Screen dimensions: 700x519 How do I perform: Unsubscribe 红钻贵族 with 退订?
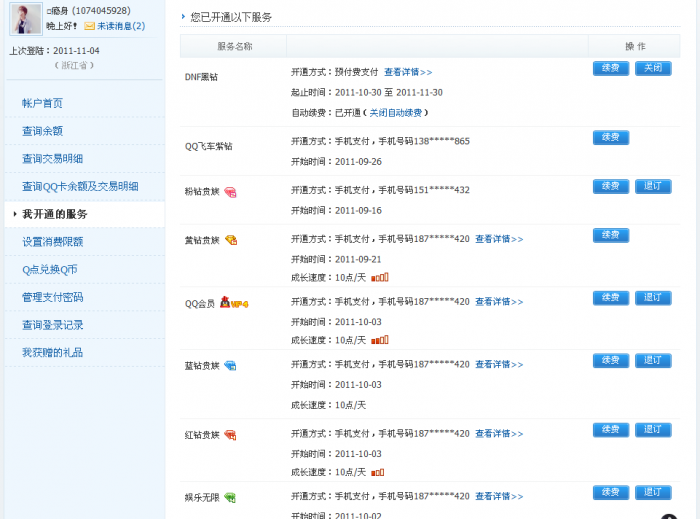pyautogui.click(x=653, y=430)
